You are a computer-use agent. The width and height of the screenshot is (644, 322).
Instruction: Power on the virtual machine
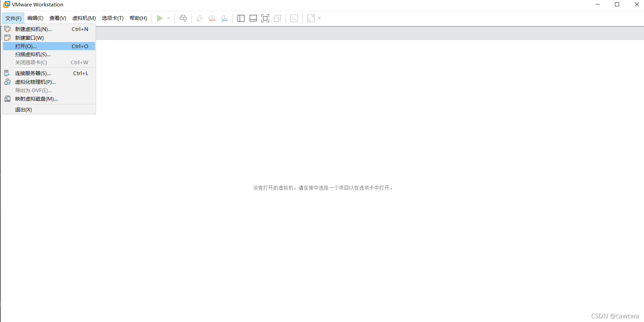pos(160,18)
